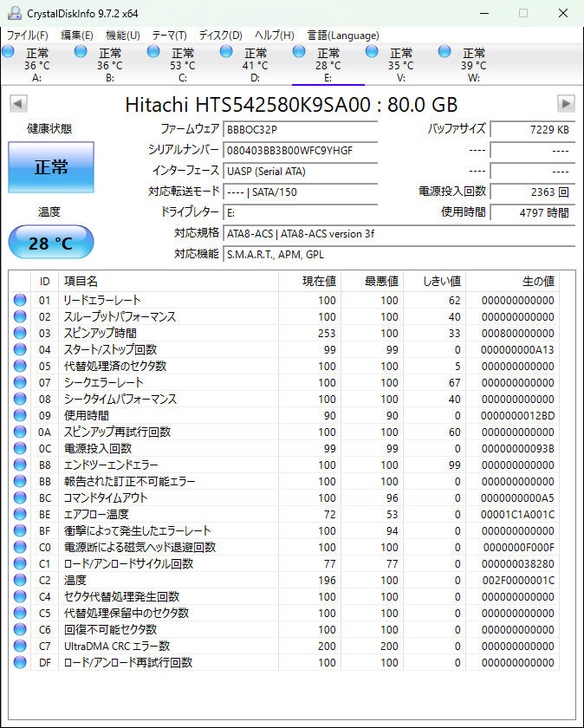
Task: Click raw value 00001C1A001C
Action: coord(517,515)
